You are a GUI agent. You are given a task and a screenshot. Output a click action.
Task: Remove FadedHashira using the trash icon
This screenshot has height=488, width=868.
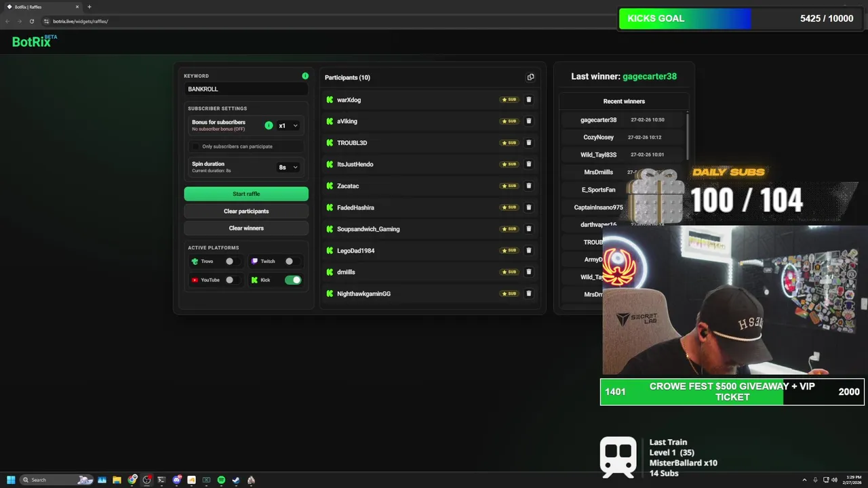click(x=529, y=207)
